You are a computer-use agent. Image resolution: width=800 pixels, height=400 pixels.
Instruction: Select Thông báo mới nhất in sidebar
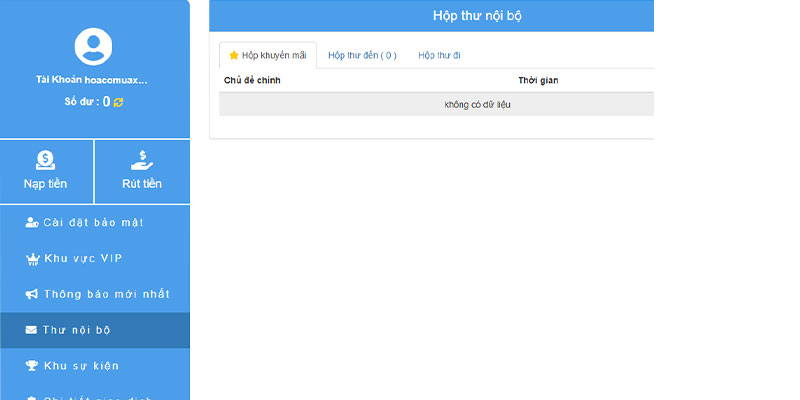(x=95, y=294)
